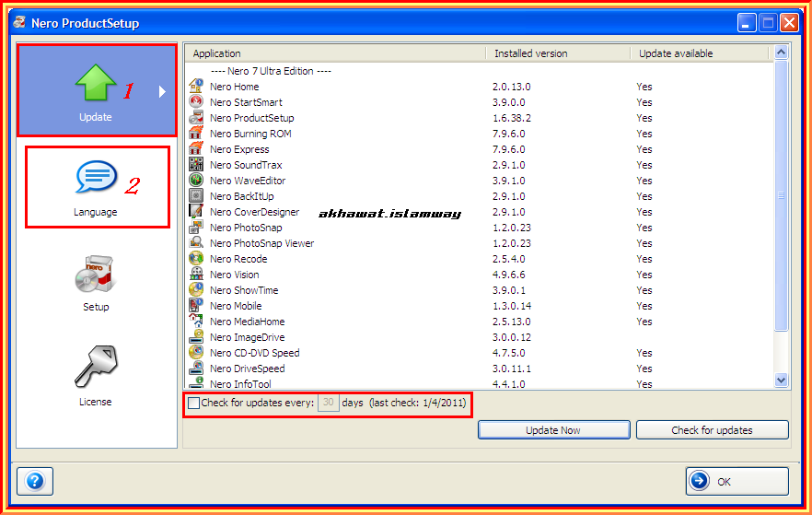Click the Nero ProductSetup row icon

tap(196, 117)
